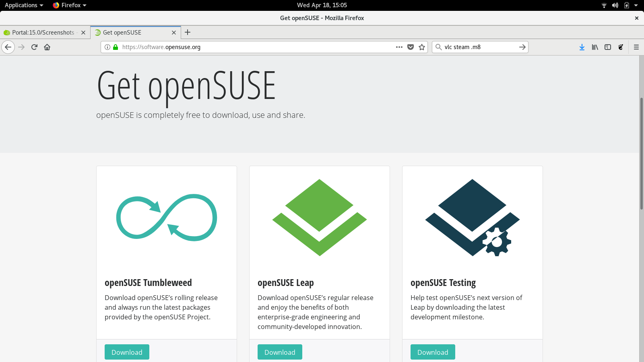
Task: Download openSUSE Leap
Action: tap(279, 352)
